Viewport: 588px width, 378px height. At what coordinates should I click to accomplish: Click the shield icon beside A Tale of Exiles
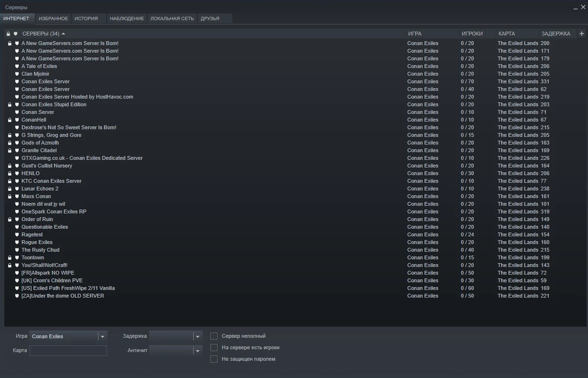pyautogui.click(x=17, y=66)
